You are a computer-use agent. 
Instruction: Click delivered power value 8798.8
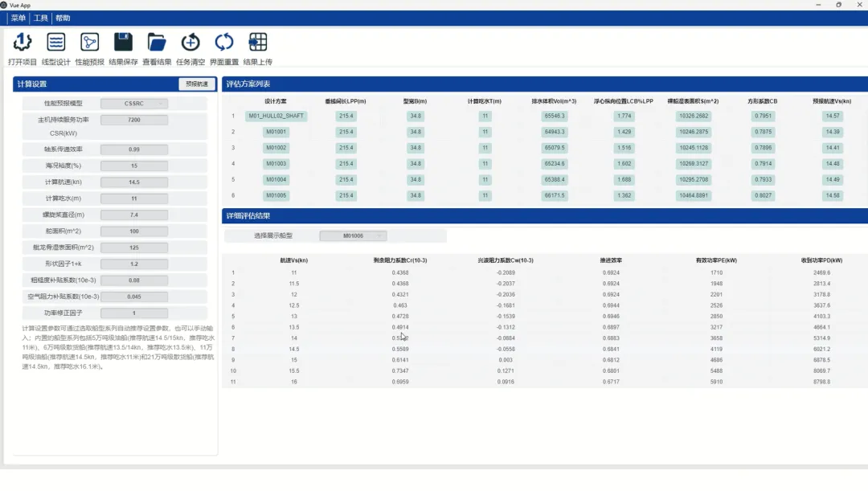pos(821,382)
